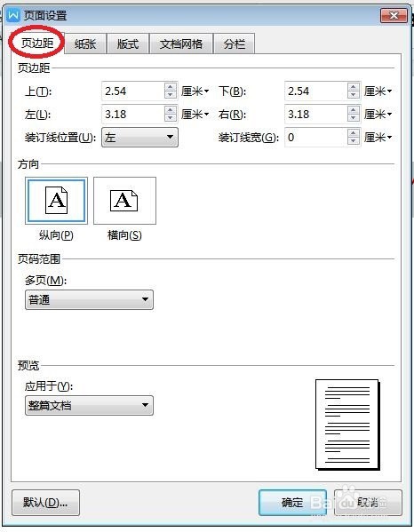Increase the 上(T) margin with up arrow
This screenshot has height=532, width=414.
pyautogui.click(x=171, y=87)
